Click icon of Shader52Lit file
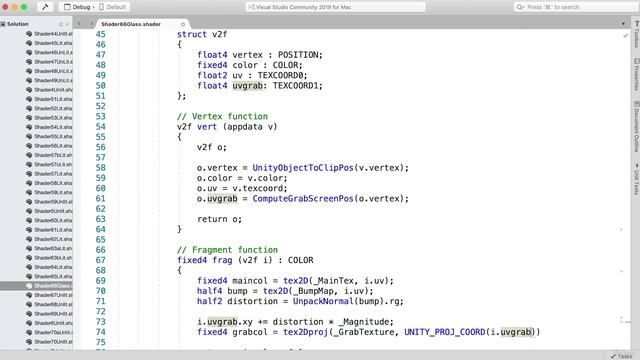 pyautogui.click(x=29, y=109)
